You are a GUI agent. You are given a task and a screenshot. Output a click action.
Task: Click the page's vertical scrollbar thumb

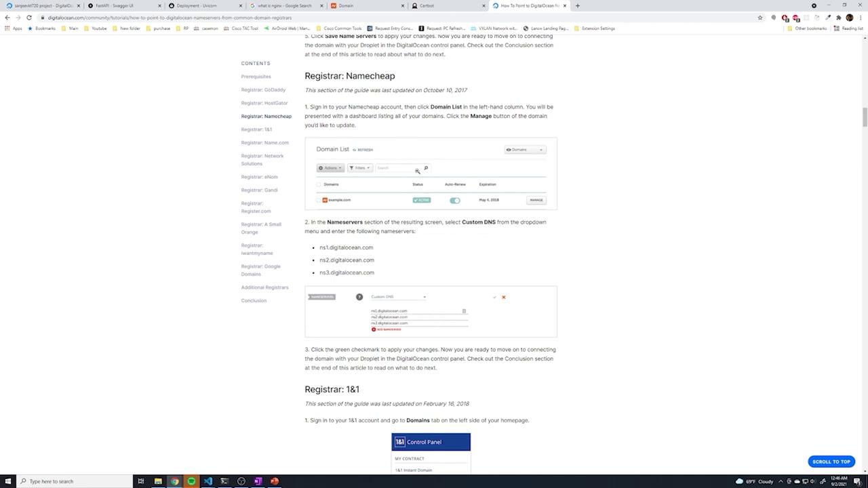tap(865, 117)
